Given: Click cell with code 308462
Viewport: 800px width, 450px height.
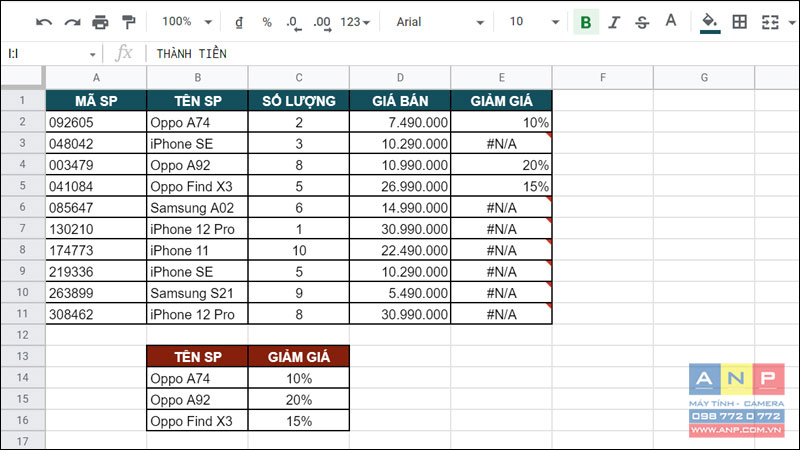Looking at the screenshot, I should pyautogui.click(x=96, y=314).
